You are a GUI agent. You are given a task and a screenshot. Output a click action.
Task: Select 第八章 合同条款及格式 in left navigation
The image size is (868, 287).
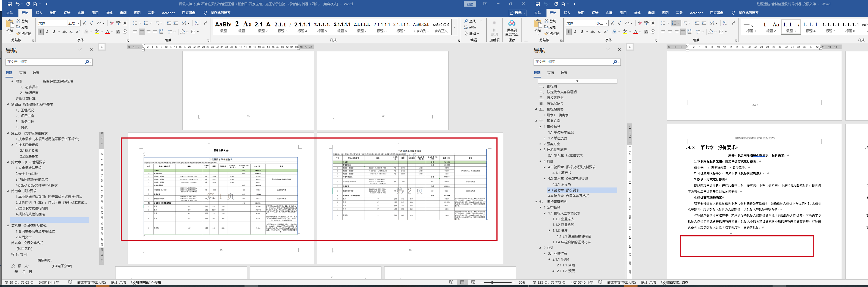(x=29, y=226)
